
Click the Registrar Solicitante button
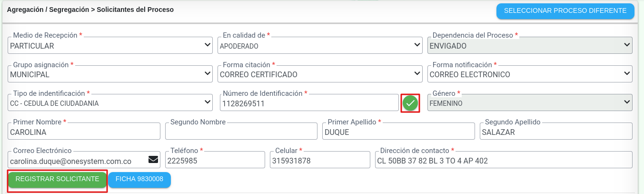[57, 179]
